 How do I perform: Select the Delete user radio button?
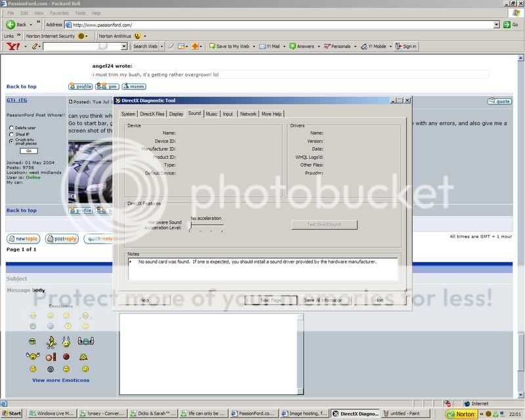tap(11, 127)
